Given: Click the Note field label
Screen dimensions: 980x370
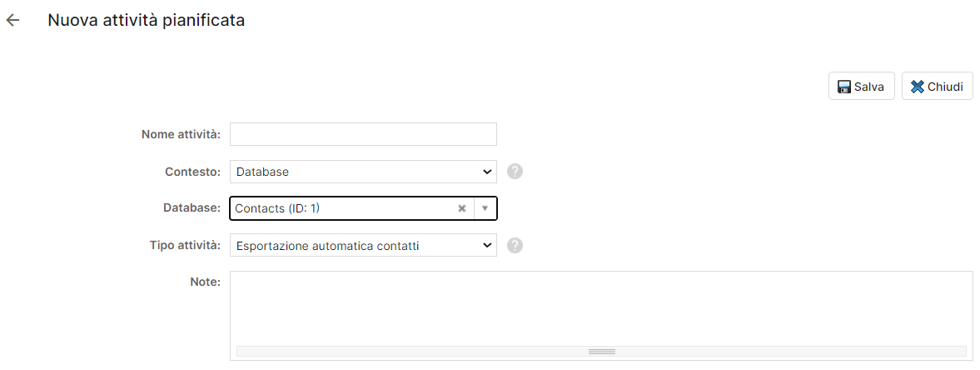Looking at the screenshot, I should (205, 282).
